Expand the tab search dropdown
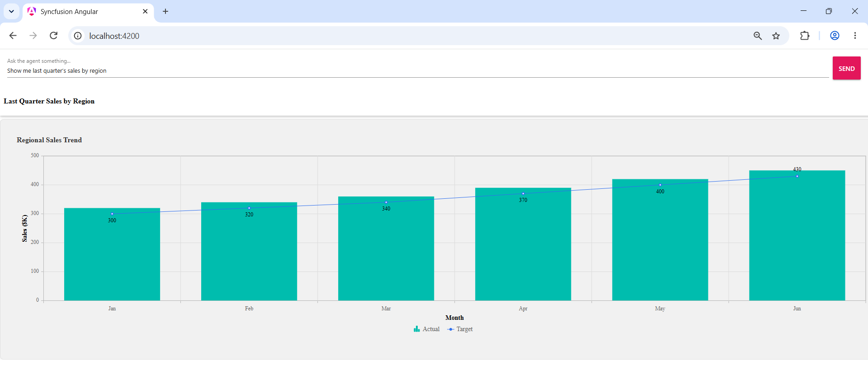The image size is (868, 365). 11,11
